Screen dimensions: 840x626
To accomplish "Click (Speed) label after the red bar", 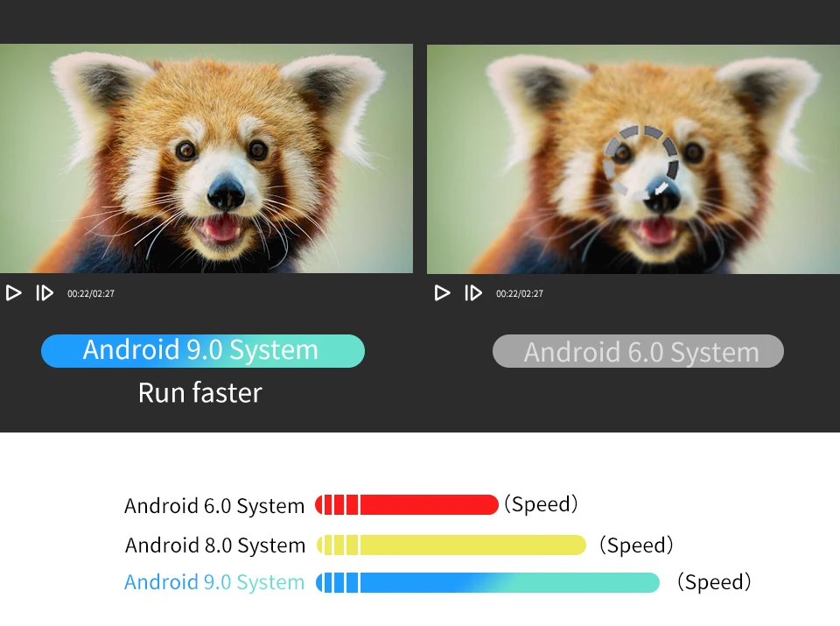I will tap(541, 504).
